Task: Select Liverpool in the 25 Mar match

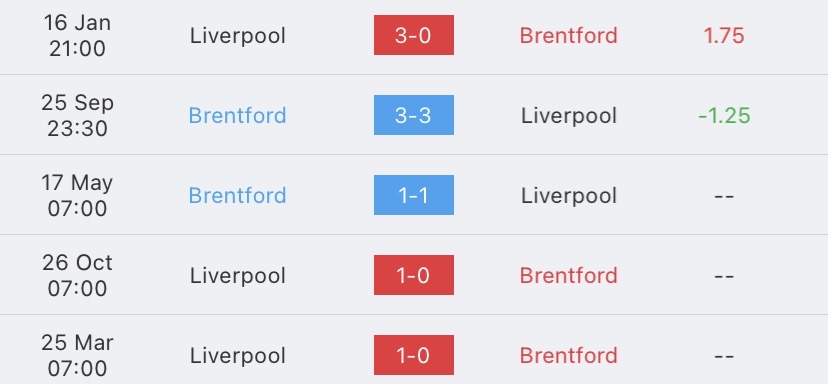Action: click(x=238, y=356)
